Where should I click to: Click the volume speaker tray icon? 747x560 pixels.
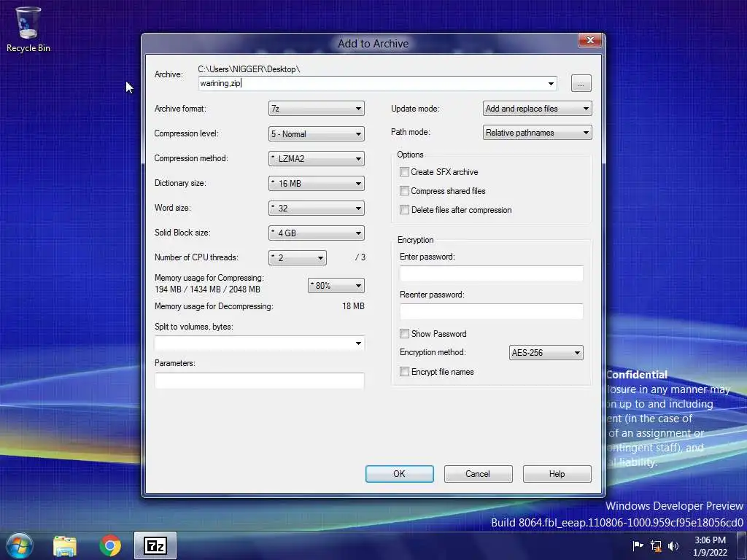tap(673, 545)
